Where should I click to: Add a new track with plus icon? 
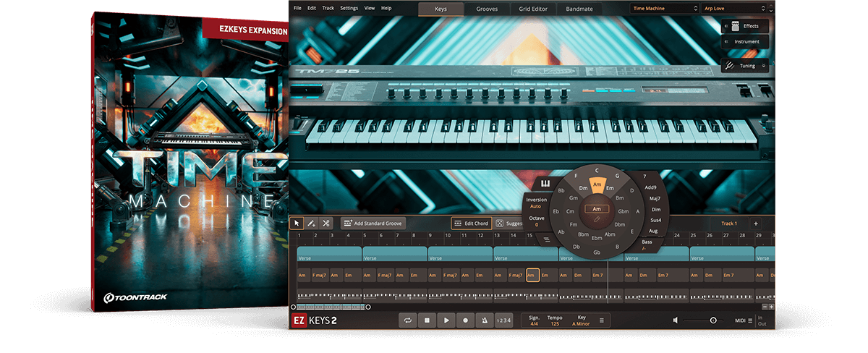756,224
